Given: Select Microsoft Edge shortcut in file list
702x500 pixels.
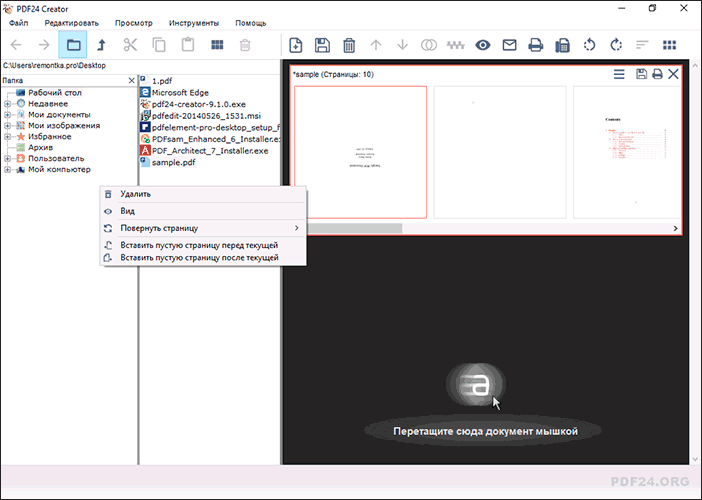Looking at the screenshot, I should [x=180, y=93].
